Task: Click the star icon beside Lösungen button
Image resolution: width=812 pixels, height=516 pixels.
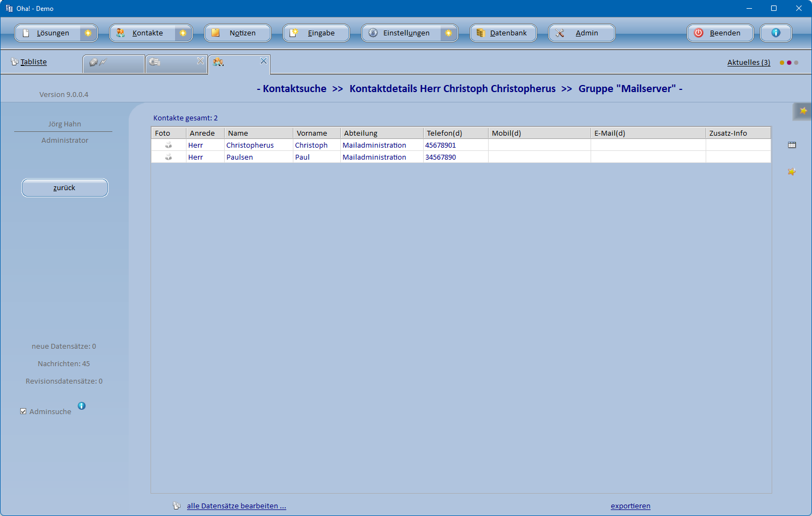Action: click(88, 33)
